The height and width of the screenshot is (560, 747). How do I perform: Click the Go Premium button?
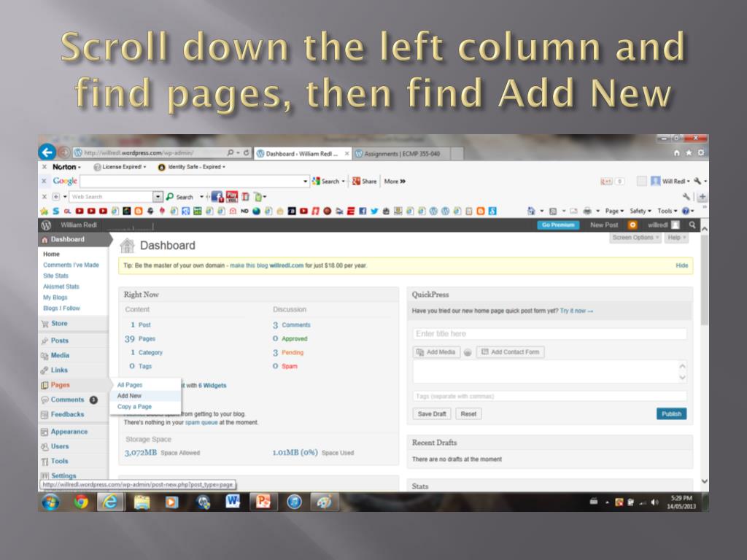(x=558, y=225)
